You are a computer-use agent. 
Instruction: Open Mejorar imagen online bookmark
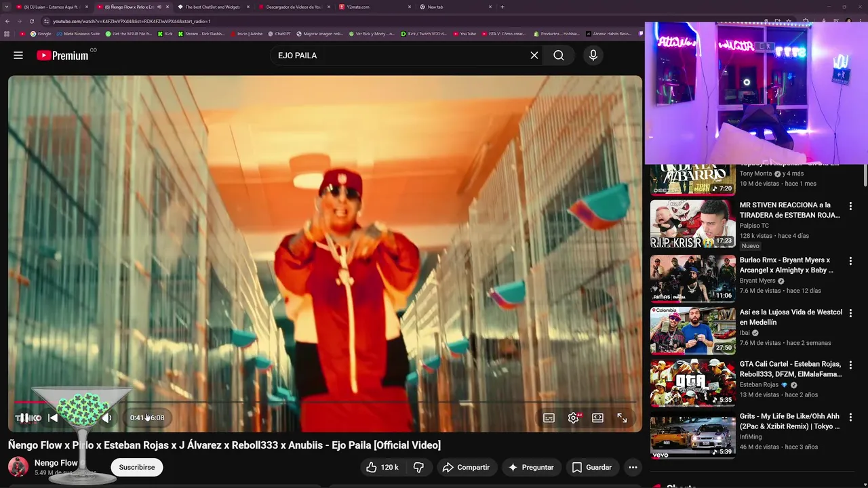(x=320, y=34)
